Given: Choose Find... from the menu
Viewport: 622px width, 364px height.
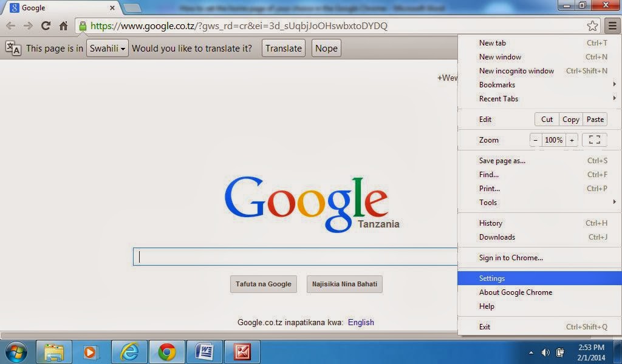Looking at the screenshot, I should tap(539, 175).
